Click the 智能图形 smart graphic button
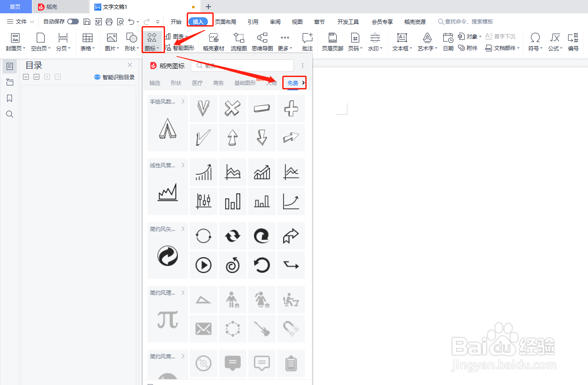Image resolution: width=588 pixels, height=385 pixels. [x=180, y=48]
